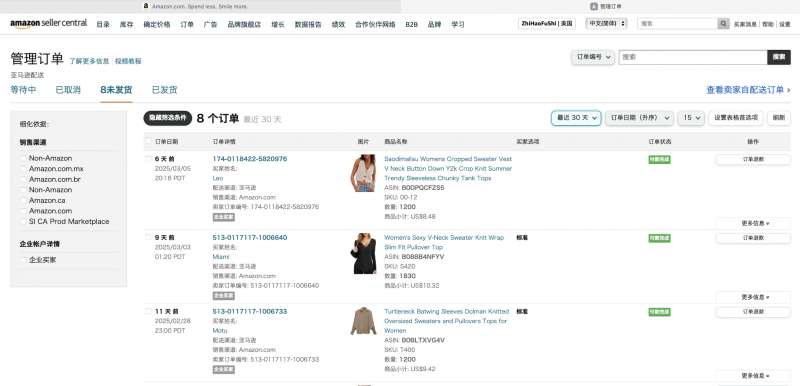Screen dimensions: 800x386
Task: Open the 订单编号 search type dropdown
Action: (x=592, y=57)
